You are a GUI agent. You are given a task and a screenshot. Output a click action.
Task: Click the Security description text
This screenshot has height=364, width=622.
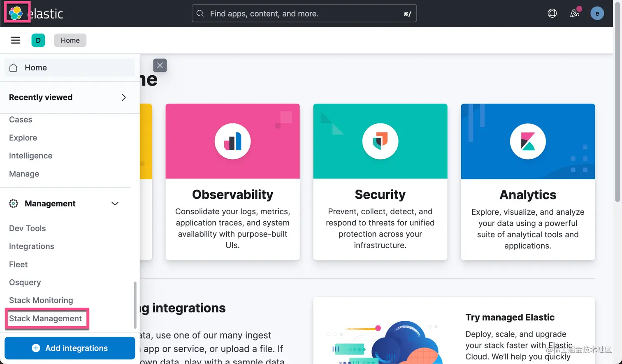tap(380, 228)
